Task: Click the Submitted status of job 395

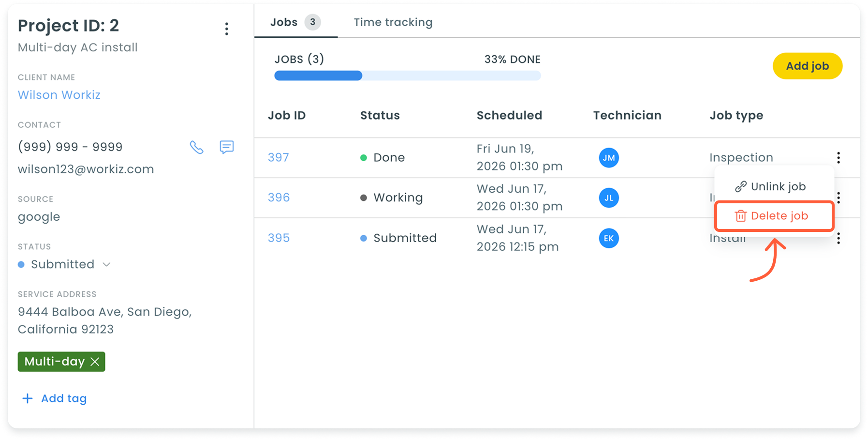Action: [398, 238]
